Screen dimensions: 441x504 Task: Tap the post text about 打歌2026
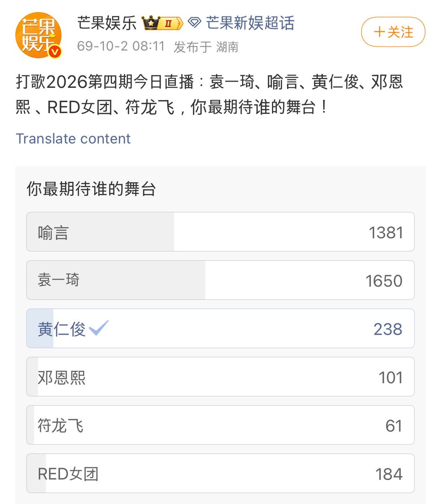[210, 95]
